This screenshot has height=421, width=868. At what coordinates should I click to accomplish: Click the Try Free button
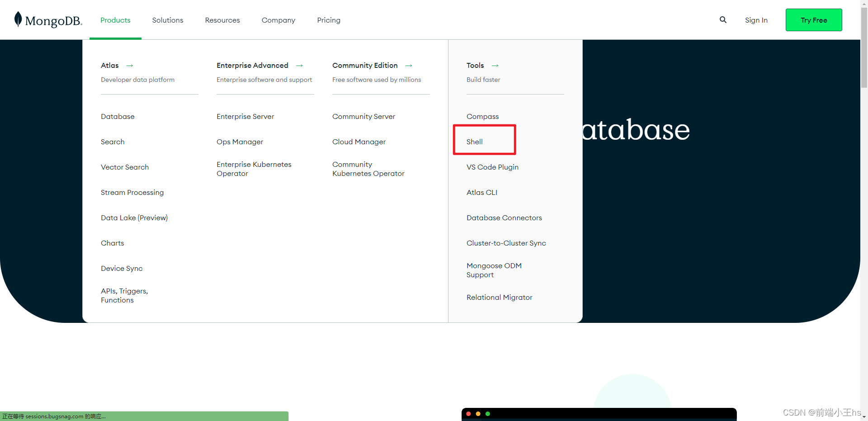(814, 20)
